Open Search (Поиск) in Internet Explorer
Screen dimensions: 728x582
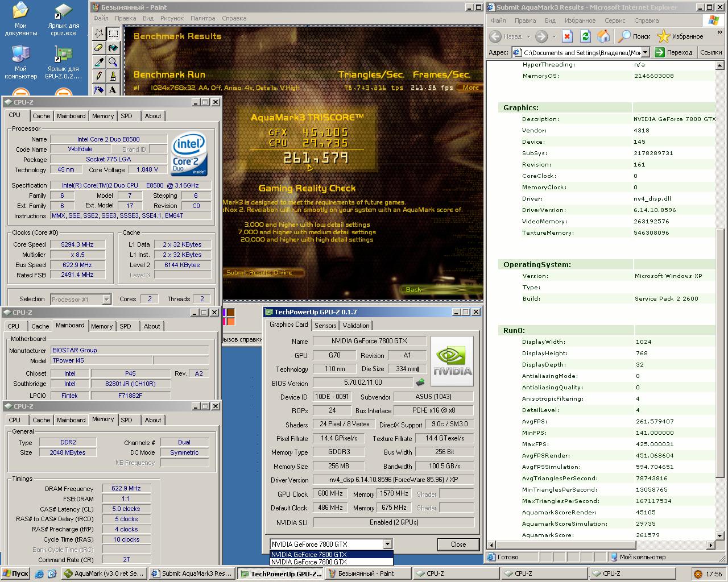coord(634,36)
